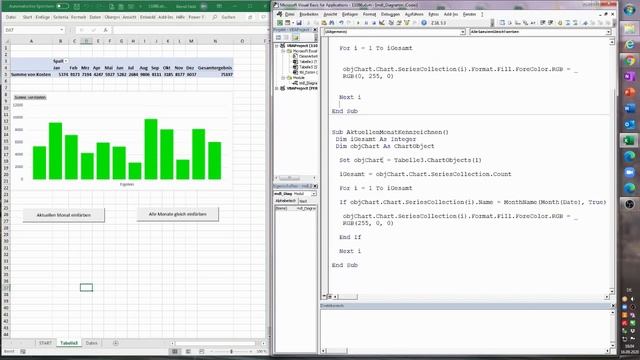Viewport: 640px width, 360px height.
Task: Switch to the Daten sheet tab
Action: coord(91,343)
